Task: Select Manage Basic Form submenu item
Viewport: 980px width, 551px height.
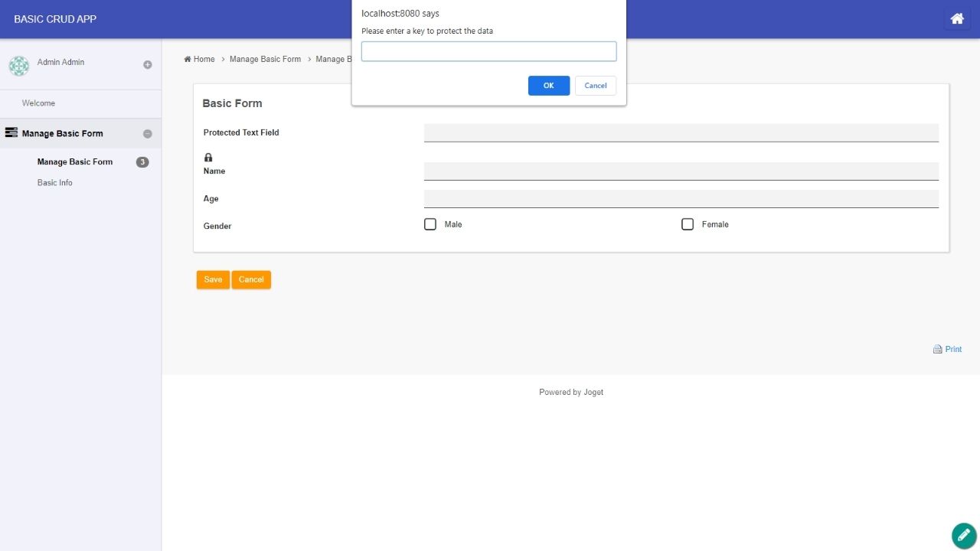Action: pyautogui.click(x=75, y=162)
